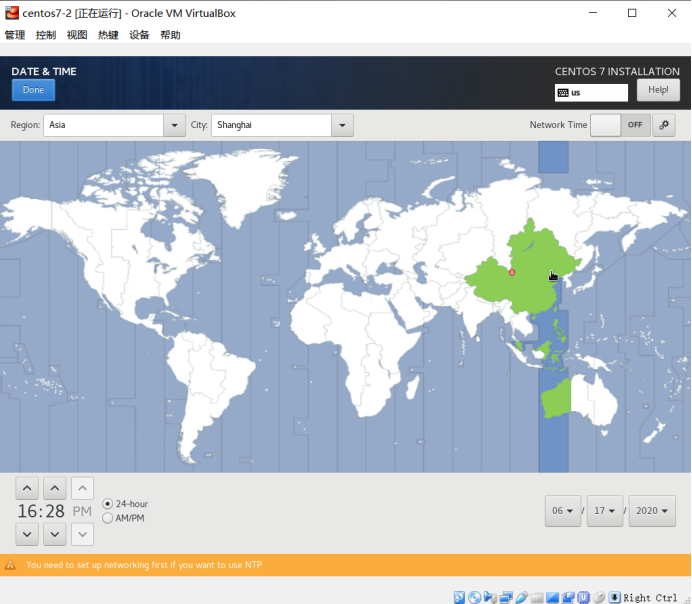
Task: Open Network Time settings gear
Action: (x=664, y=125)
